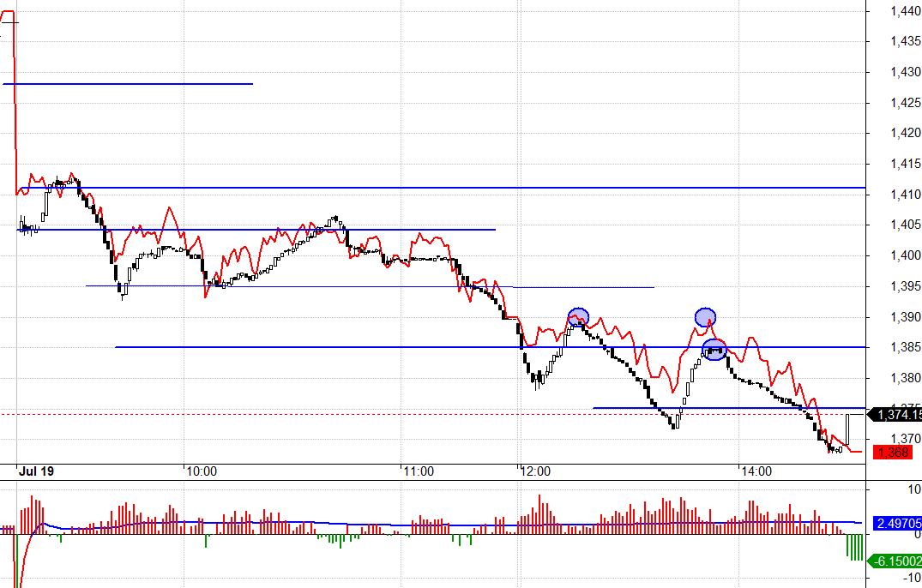Screen dimensions: 922x588
Task: Click the red 1,368 price tag
Action: tap(892, 453)
